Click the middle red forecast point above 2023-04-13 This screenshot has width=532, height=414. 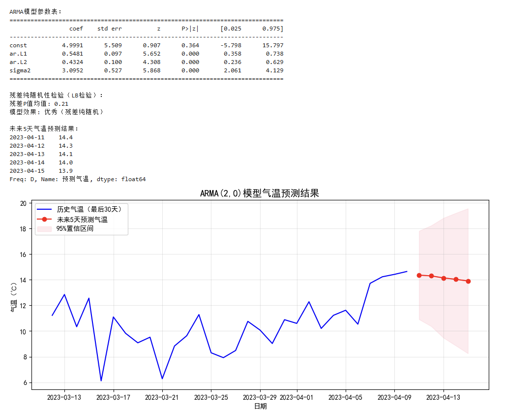pyautogui.click(x=443, y=278)
